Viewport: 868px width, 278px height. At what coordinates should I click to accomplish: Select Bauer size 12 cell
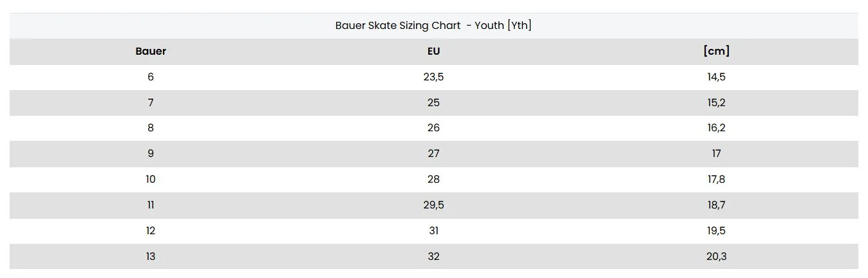tap(151, 231)
